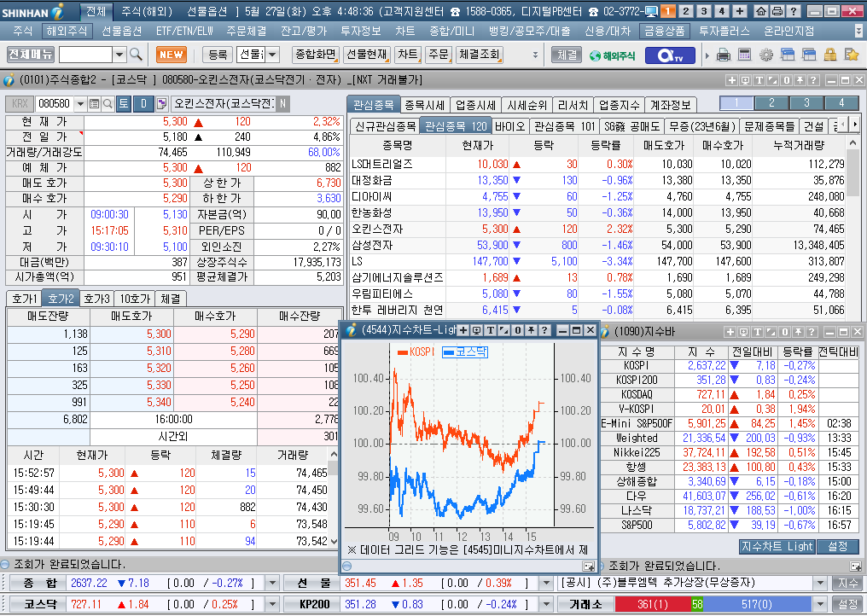Click the 설정 button under index table
Image resolution: width=867 pixels, height=616 pixels.
pyautogui.click(x=838, y=546)
